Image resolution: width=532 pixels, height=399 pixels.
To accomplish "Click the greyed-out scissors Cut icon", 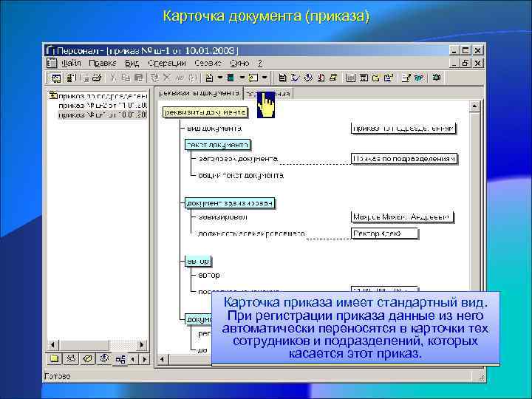I will coord(114,78).
